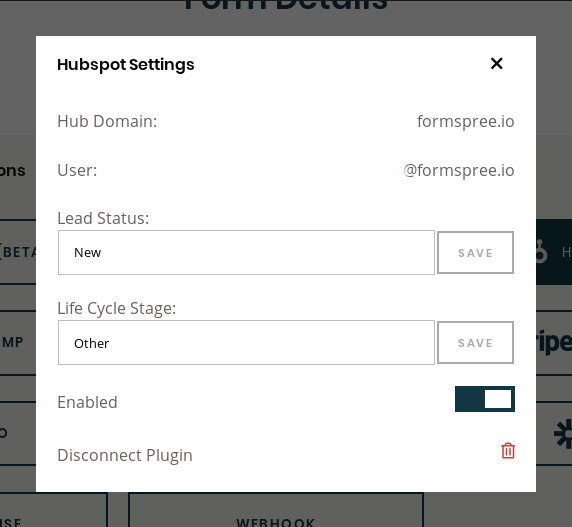Image resolution: width=572 pixels, height=527 pixels.
Task: Click the BETA plugin tile at left
Action: pyautogui.click(x=18, y=252)
